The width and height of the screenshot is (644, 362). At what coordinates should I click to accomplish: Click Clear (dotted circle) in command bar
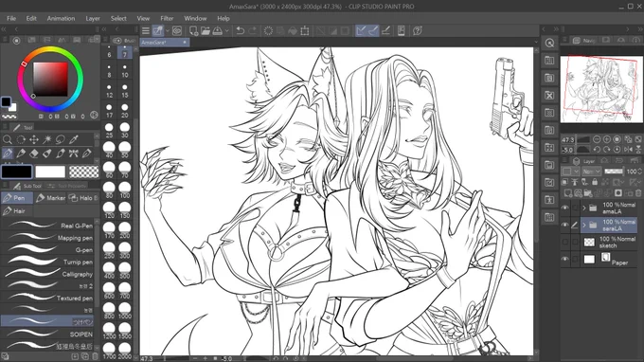(x=268, y=31)
